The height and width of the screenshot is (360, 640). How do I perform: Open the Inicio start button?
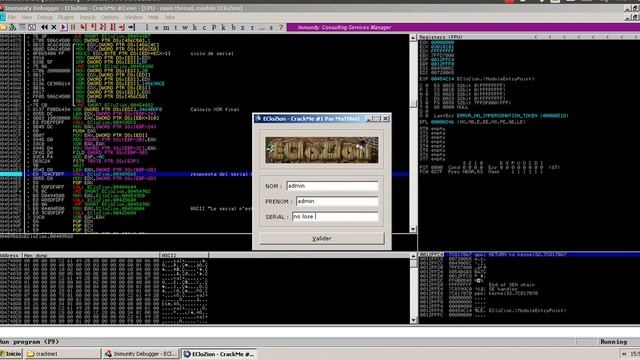click(x=11, y=354)
